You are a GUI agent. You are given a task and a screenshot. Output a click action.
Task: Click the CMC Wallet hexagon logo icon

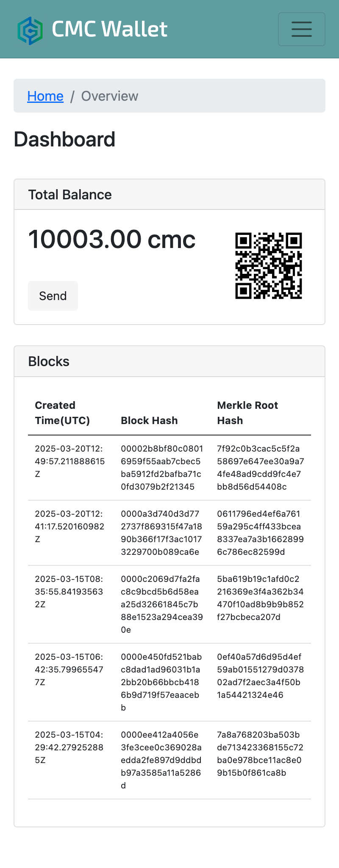[x=30, y=30]
